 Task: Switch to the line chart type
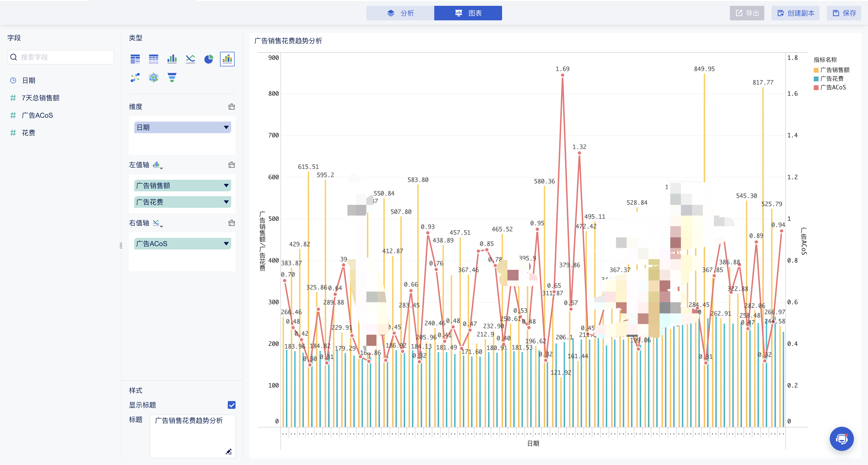pos(190,59)
